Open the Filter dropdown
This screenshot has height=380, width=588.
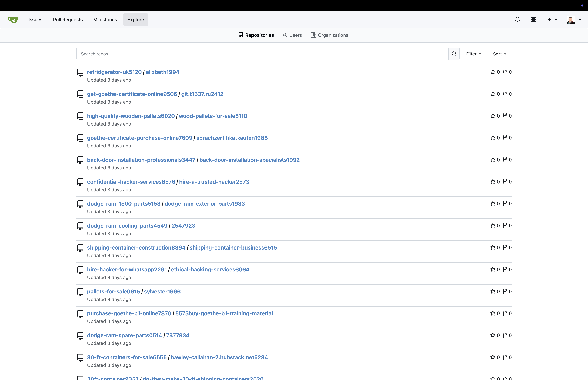pyautogui.click(x=473, y=54)
